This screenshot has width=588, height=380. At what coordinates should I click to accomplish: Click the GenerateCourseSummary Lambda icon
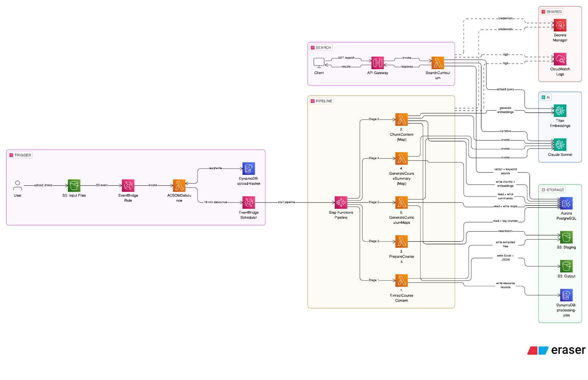[401, 159]
